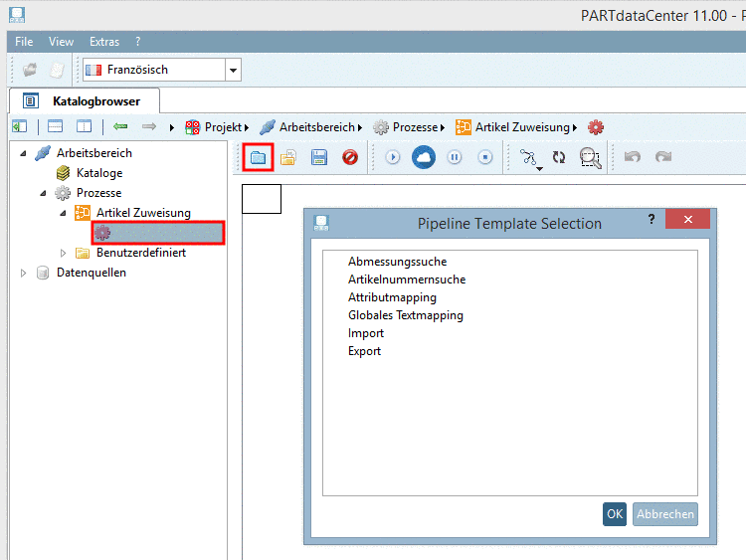Select Arbeitsbereich root in the tree
Screen dimensions: 746x560
(x=94, y=153)
